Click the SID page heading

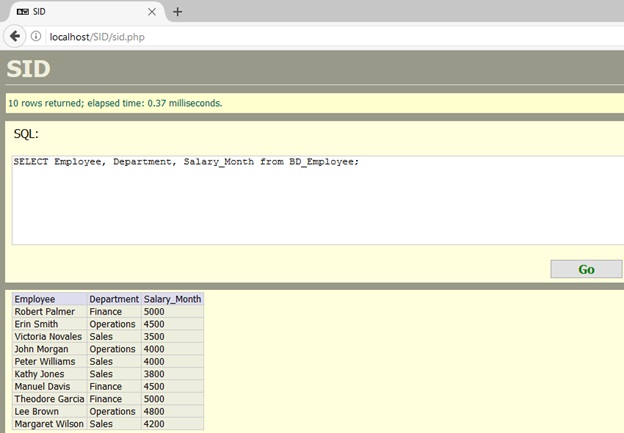(x=28, y=68)
